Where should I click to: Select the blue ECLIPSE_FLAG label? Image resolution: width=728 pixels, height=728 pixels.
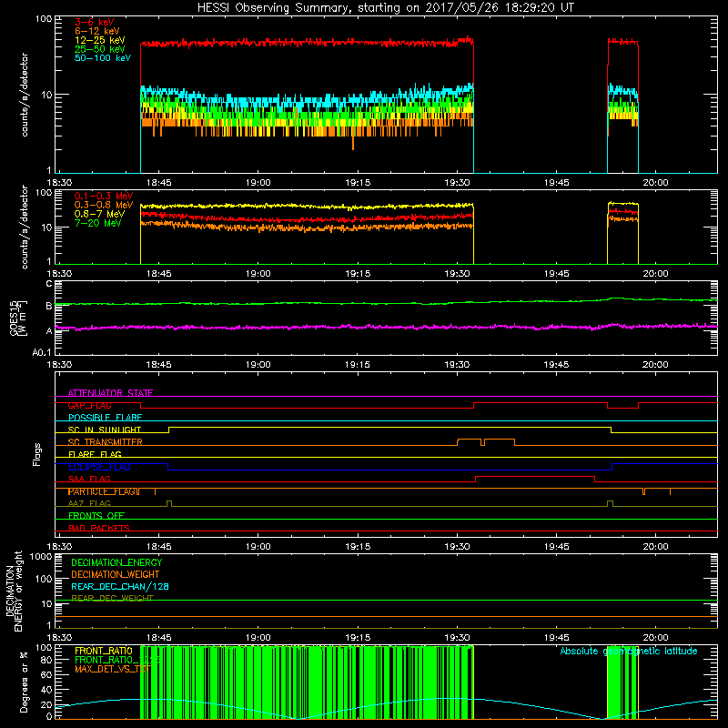point(99,467)
